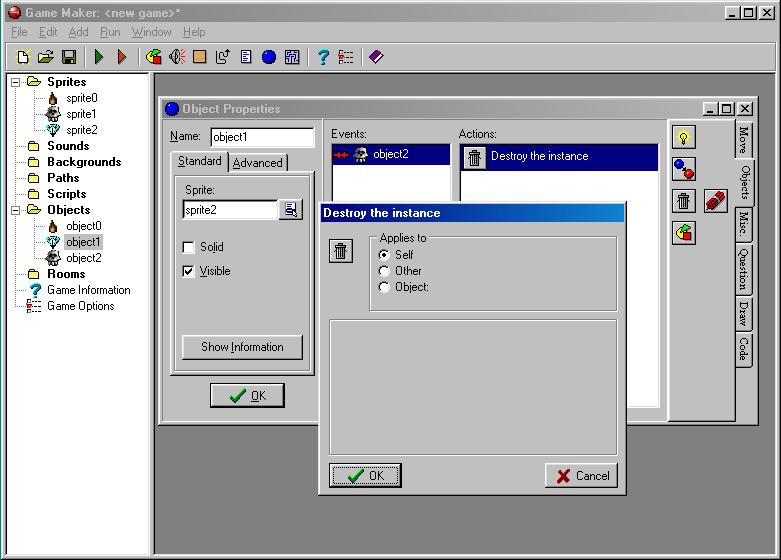Select the Change instance action icon
The height and width of the screenshot is (560, 781).
coord(684,169)
